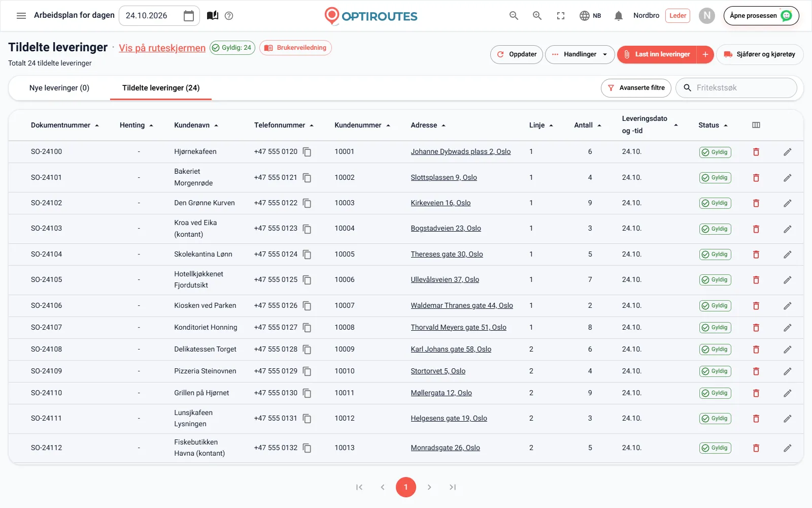Open column settings icon in table header
Viewport: 812px width, 508px height.
pos(756,125)
